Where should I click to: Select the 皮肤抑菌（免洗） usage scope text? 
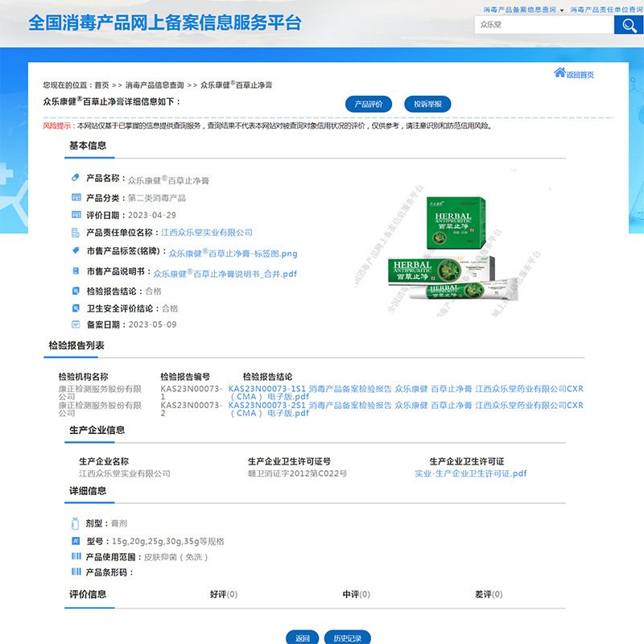pyautogui.click(x=175, y=556)
